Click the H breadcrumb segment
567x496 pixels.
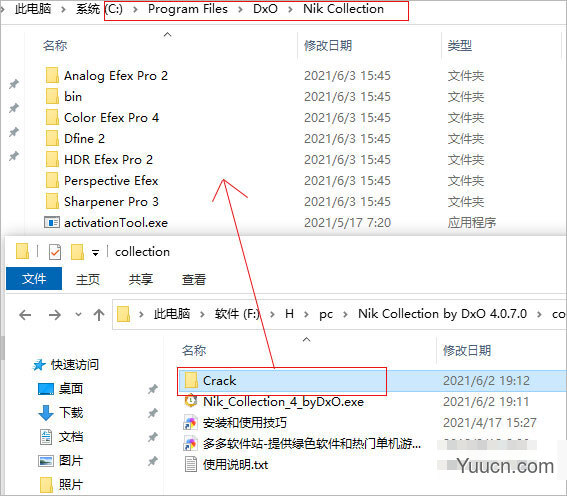[x=289, y=314]
